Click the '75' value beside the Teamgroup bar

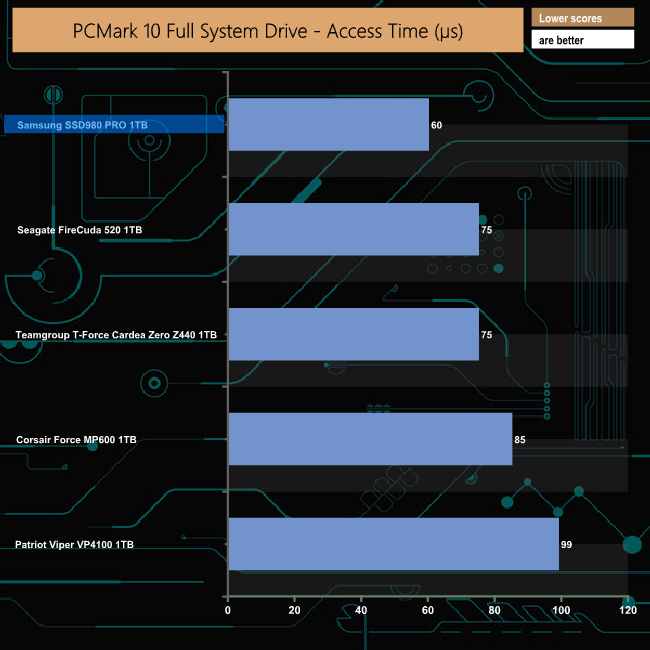point(487,335)
